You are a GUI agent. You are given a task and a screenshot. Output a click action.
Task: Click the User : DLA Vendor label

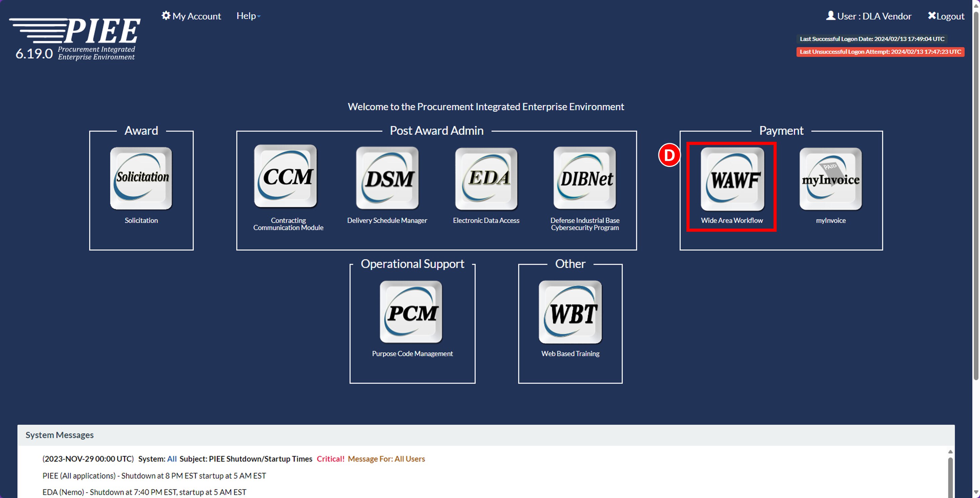point(874,16)
